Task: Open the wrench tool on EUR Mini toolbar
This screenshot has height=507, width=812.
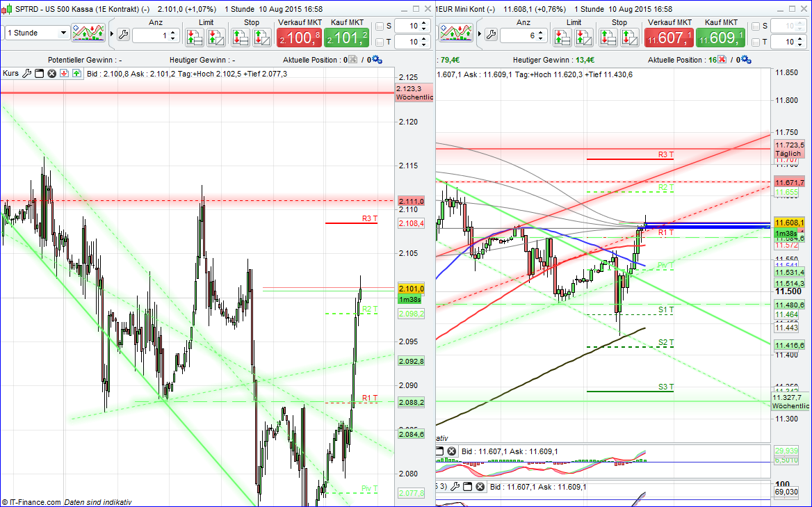Action: 490,33
